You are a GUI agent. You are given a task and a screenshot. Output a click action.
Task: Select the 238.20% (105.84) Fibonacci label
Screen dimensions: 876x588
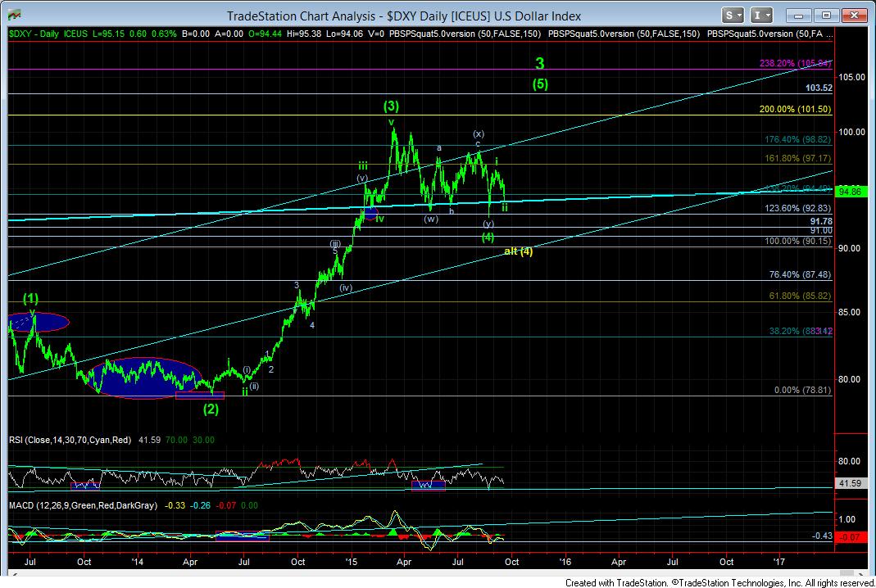[x=796, y=64]
